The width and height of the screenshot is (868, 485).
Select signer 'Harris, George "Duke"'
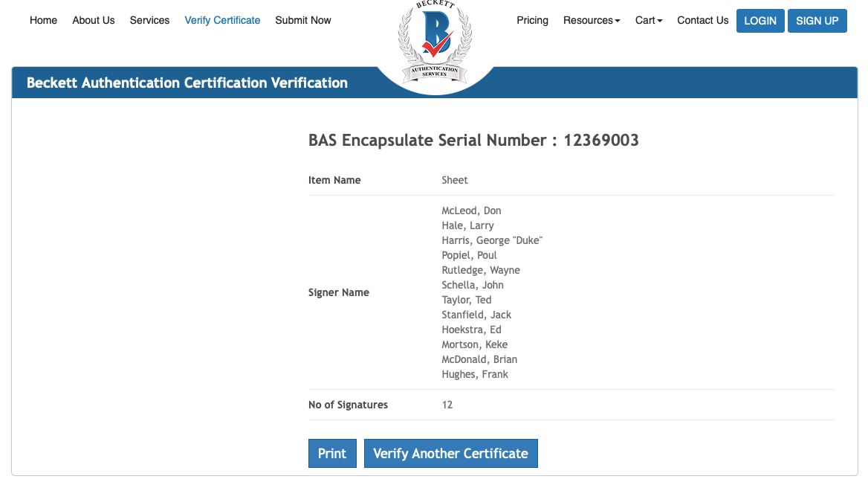click(492, 240)
